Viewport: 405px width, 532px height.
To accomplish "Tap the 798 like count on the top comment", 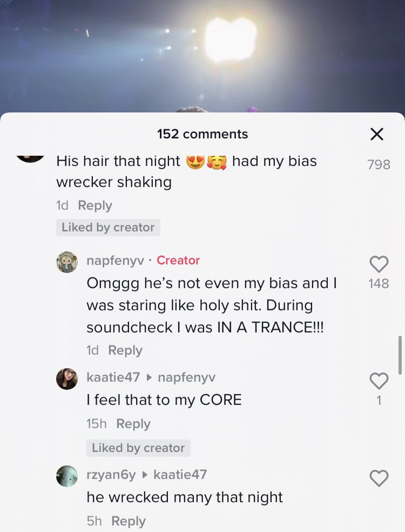I will pos(379,164).
